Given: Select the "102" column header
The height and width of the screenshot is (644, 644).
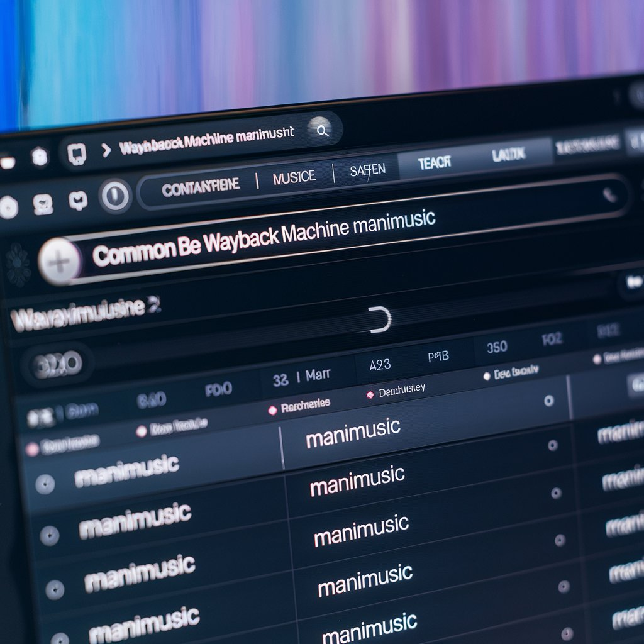Looking at the screenshot, I should 552,339.
